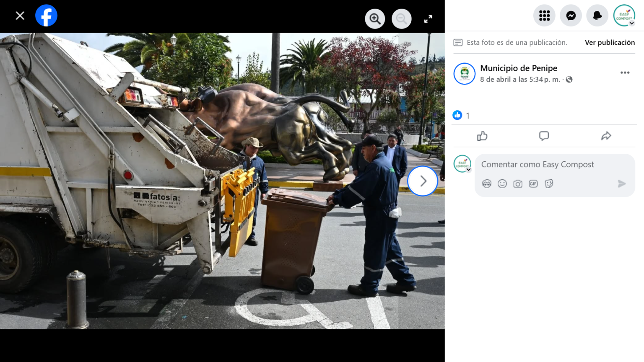This screenshot has height=362, width=644.
Task: Open the apps grid menu
Action: pyautogui.click(x=544, y=16)
